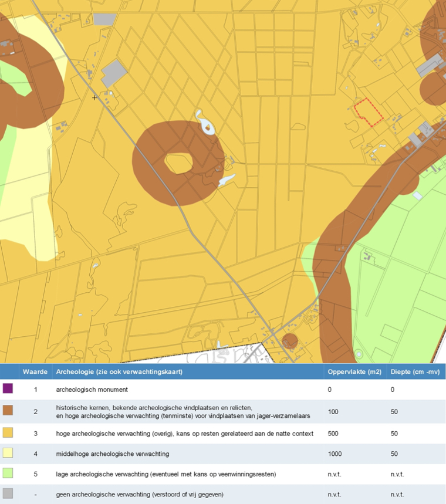The height and width of the screenshot is (504, 446).
Task: Select the 'middelhoge archeologische verwachting' legend text
Action: [113, 454]
